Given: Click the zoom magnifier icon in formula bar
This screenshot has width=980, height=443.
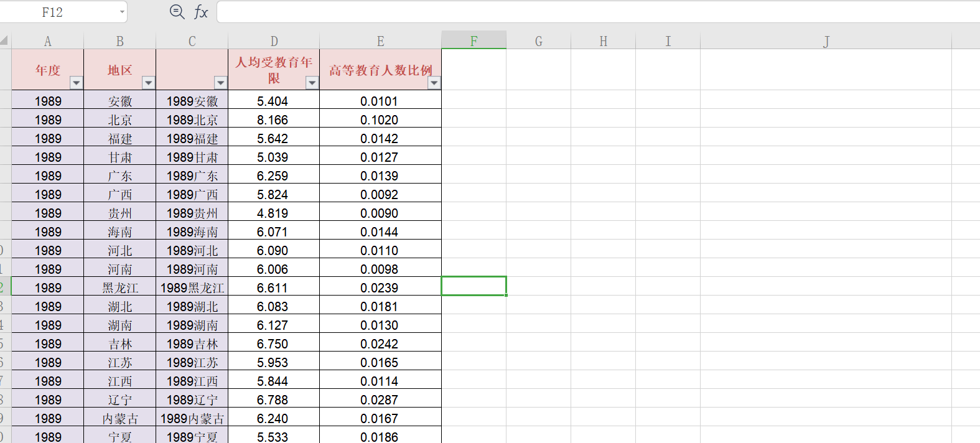Looking at the screenshot, I should [177, 12].
